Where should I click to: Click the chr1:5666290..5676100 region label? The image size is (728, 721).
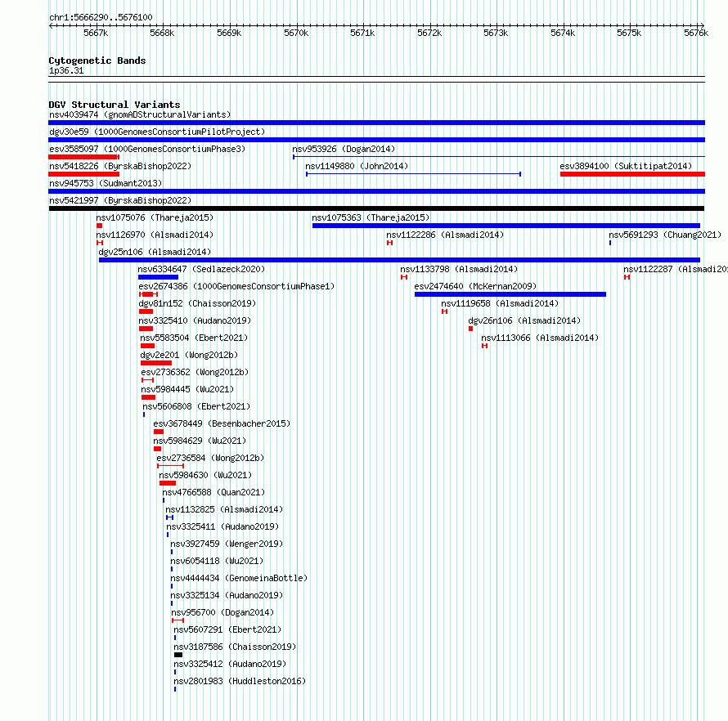[x=101, y=17]
